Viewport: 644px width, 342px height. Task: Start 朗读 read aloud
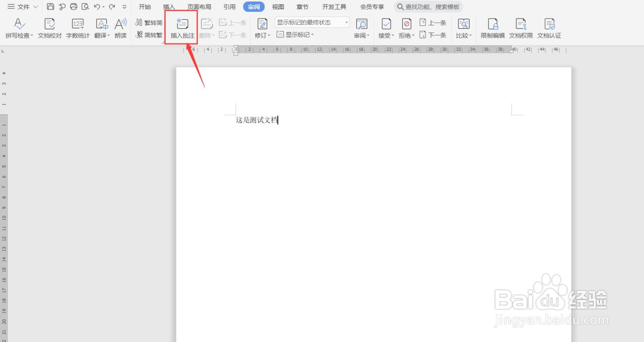tap(121, 28)
